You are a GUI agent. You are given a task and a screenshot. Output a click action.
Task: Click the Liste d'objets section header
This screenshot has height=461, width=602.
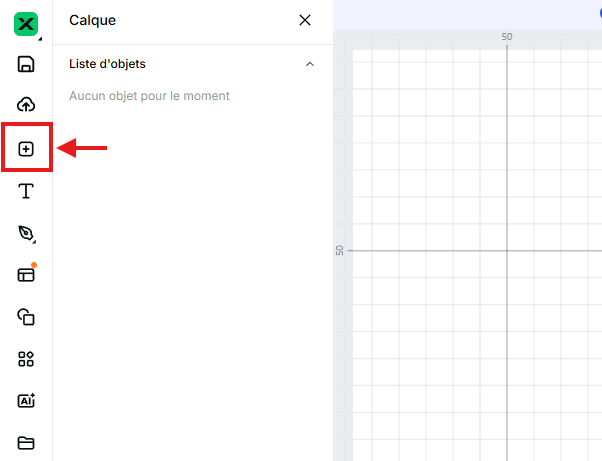pyautogui.click(x=107, y=64)
